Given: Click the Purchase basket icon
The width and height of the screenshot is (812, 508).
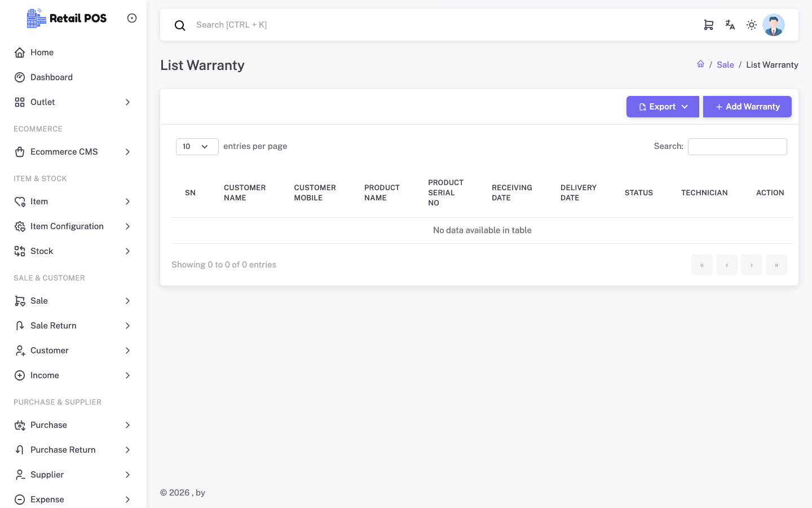Looking at the screenshot, I should 20,425.
